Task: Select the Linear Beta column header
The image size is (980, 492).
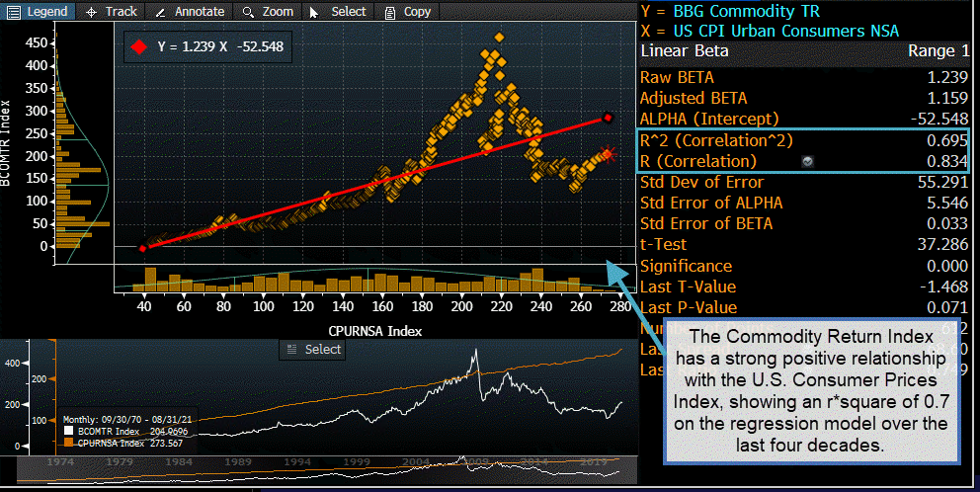Action: (685, 51)
